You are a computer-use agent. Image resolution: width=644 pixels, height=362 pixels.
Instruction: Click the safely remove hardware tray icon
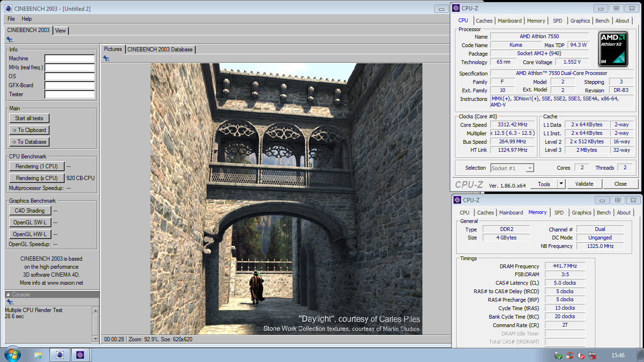pos(558,355)
